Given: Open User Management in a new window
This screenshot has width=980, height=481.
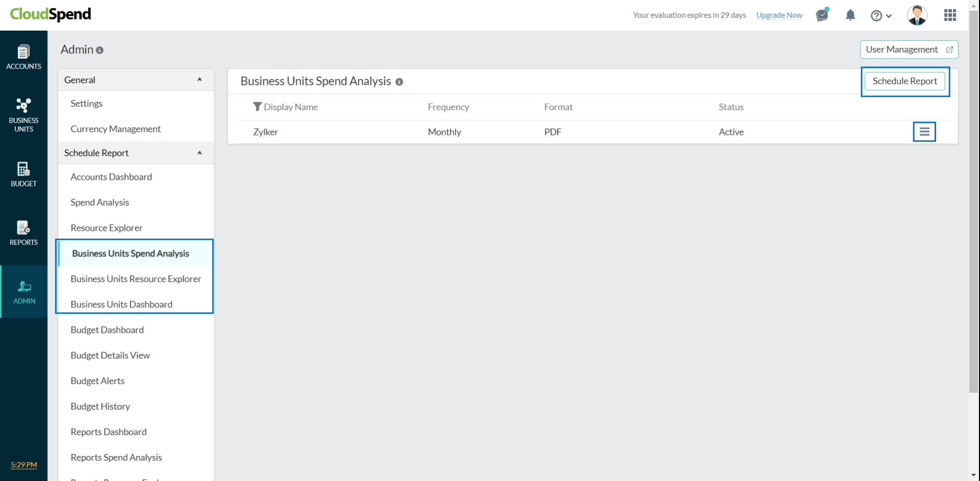Looking at the screenshot, I should (909, 49).
